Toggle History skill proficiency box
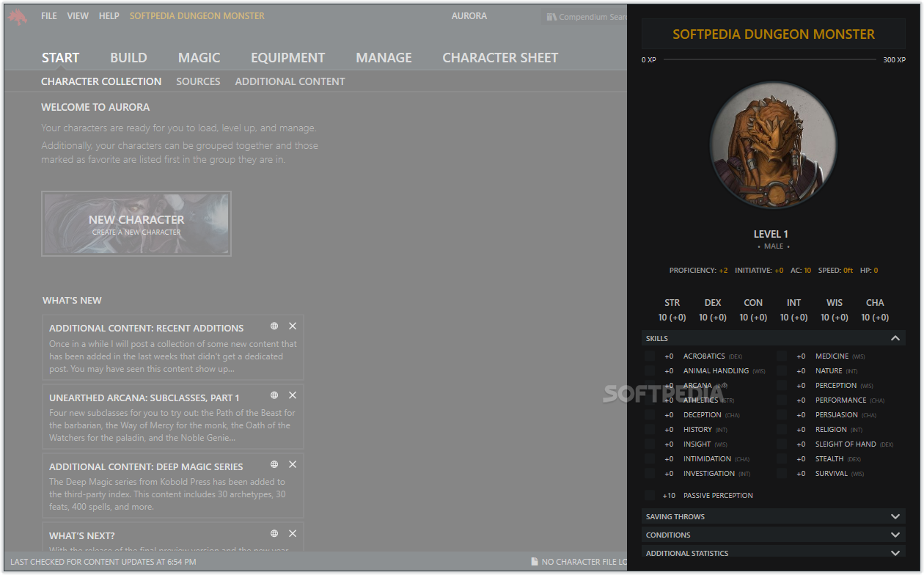The height and width of the screenshot is (575, 924). tap(650, 429)
